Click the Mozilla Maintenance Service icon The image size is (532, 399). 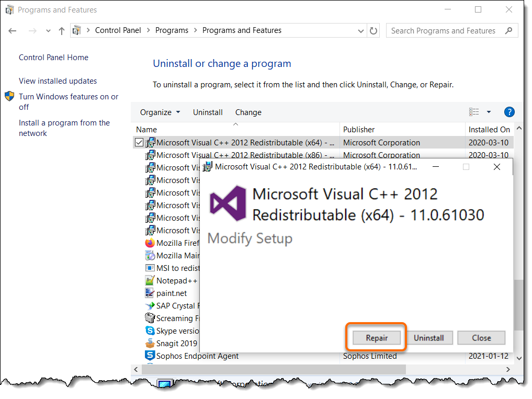click(x=150, y=256)
